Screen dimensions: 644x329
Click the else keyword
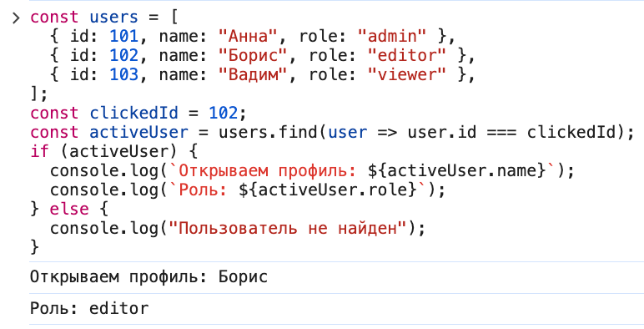coord(69,209)
